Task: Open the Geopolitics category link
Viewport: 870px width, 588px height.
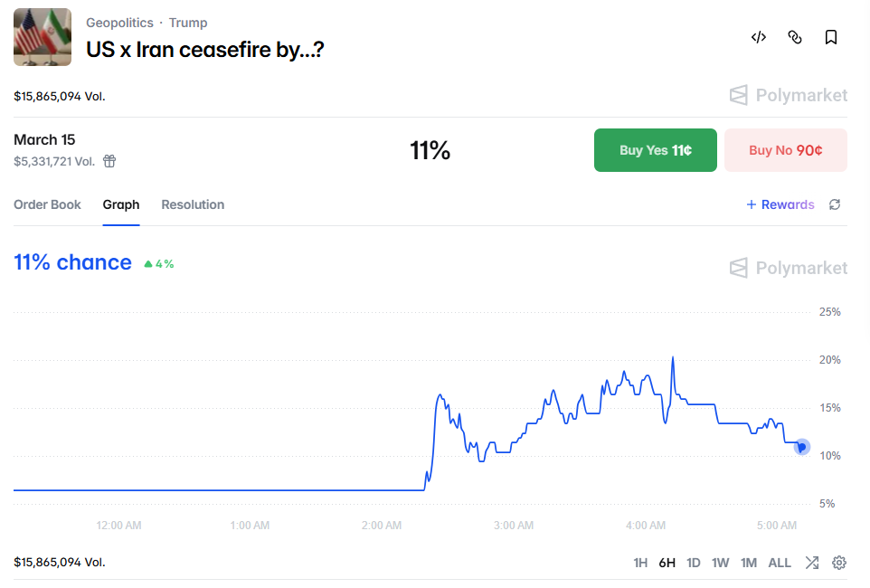Action: point(119,23)
